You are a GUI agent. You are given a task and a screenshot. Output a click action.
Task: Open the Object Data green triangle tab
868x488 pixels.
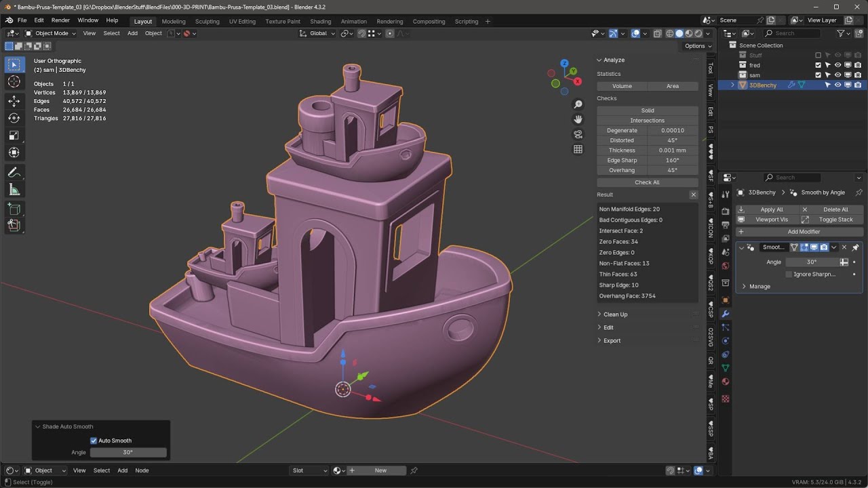point(725,368)
